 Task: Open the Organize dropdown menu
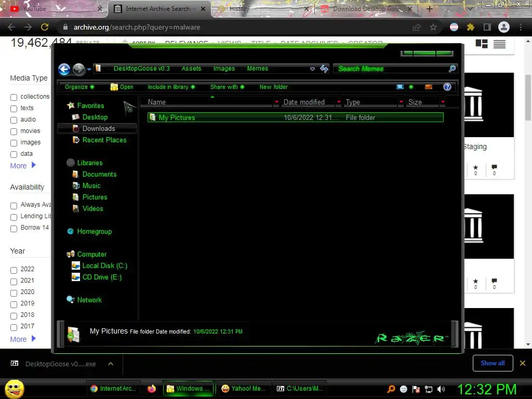(79, 87)
